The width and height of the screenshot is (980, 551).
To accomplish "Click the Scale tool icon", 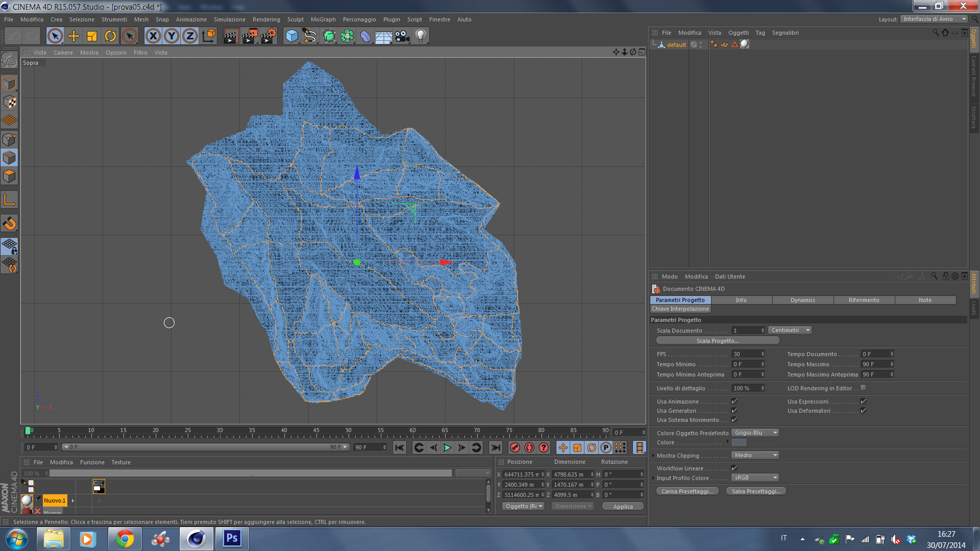I will click(92, 36).
